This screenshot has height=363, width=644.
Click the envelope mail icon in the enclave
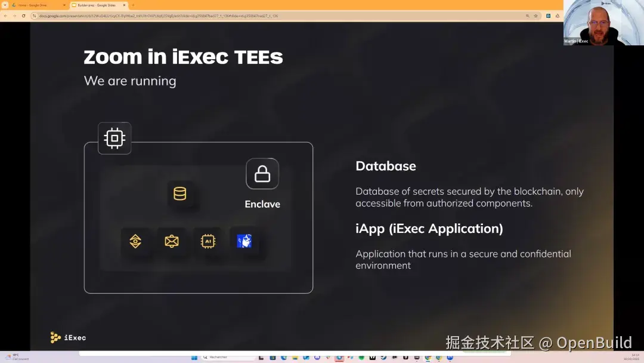[172, 241]
